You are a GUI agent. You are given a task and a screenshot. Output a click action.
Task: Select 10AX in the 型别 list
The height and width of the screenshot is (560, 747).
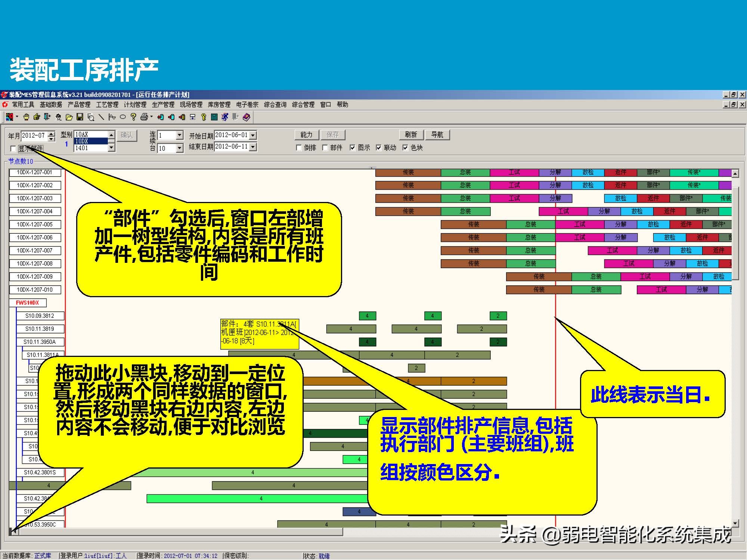coord(91,134)
